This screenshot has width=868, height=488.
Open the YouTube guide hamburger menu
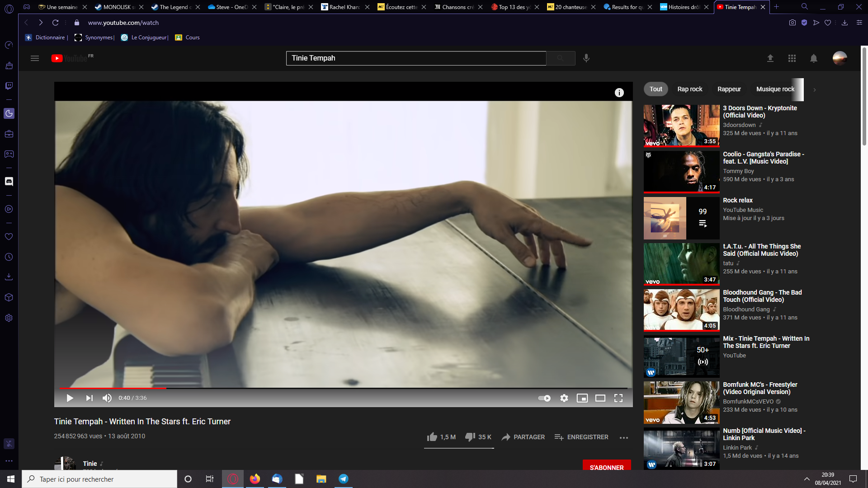coord(35,58)
